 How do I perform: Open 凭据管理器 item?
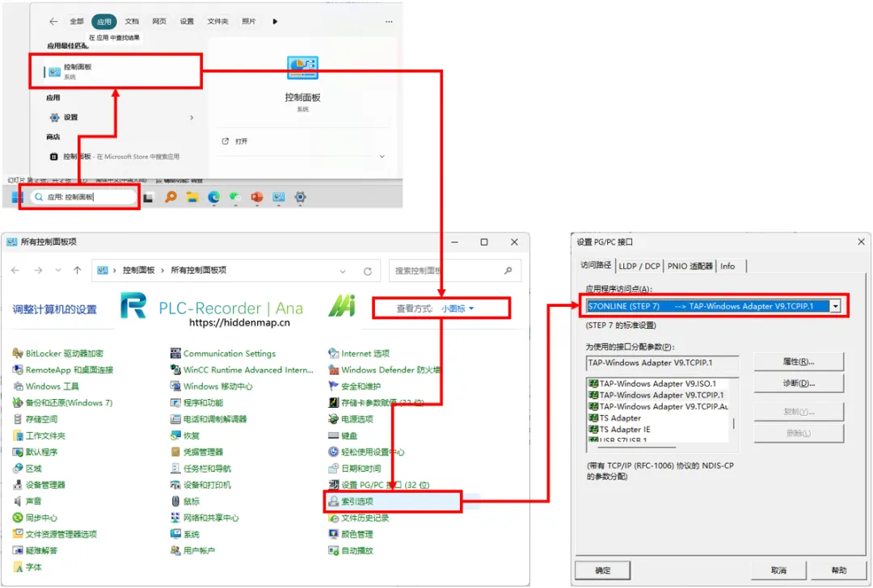pos(196,451)
